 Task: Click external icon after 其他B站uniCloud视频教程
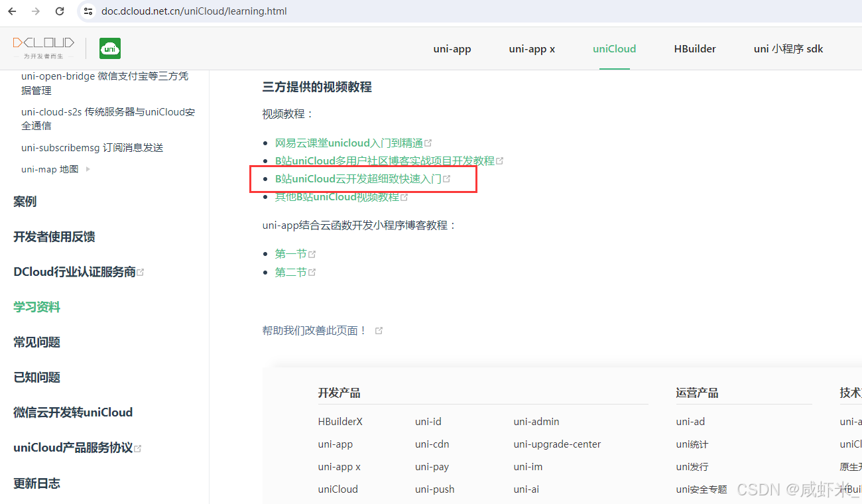404,197
